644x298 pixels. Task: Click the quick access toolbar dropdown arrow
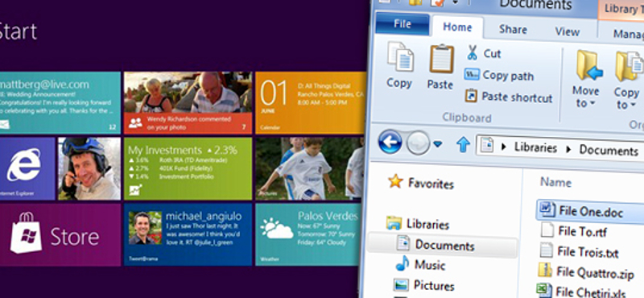[x=456, y=2]
